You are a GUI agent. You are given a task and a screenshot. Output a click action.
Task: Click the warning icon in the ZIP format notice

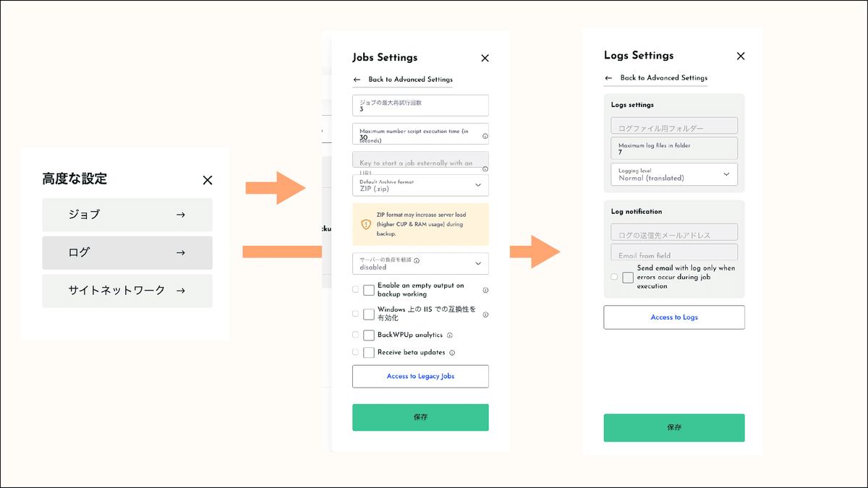click(x=365, y=223)
